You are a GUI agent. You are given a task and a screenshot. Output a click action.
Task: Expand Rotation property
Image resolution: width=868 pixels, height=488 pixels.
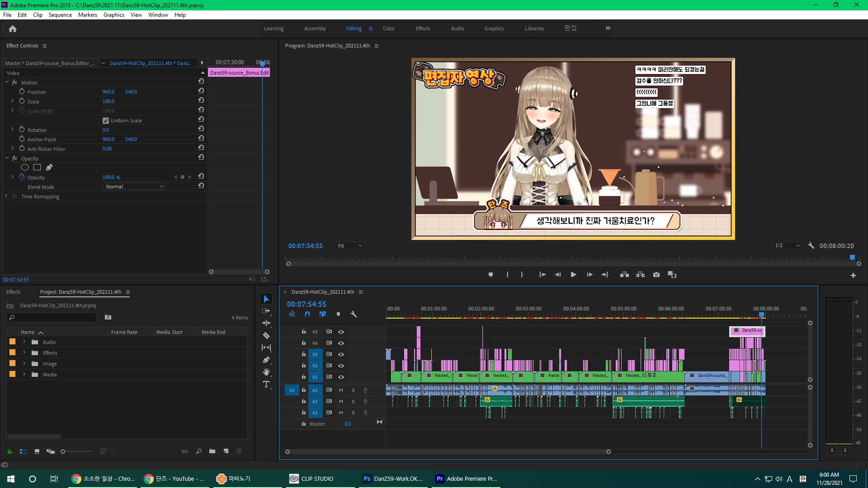pos(12,130)
